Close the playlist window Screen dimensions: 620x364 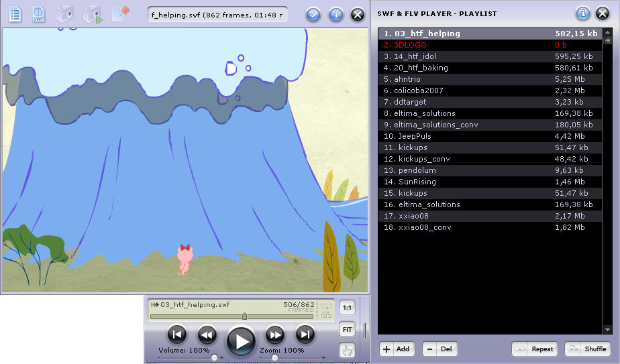pyautogui.click(x=602, y=13)
